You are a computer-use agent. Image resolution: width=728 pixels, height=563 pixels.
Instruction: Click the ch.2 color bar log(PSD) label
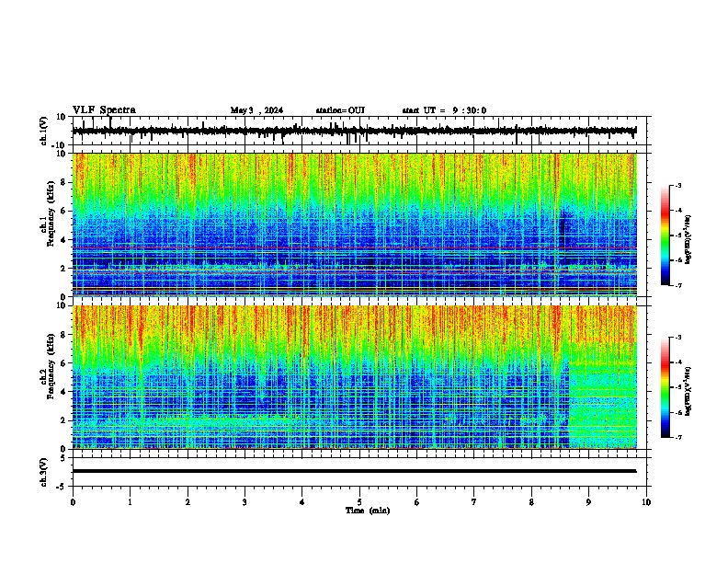pos(688,391)
